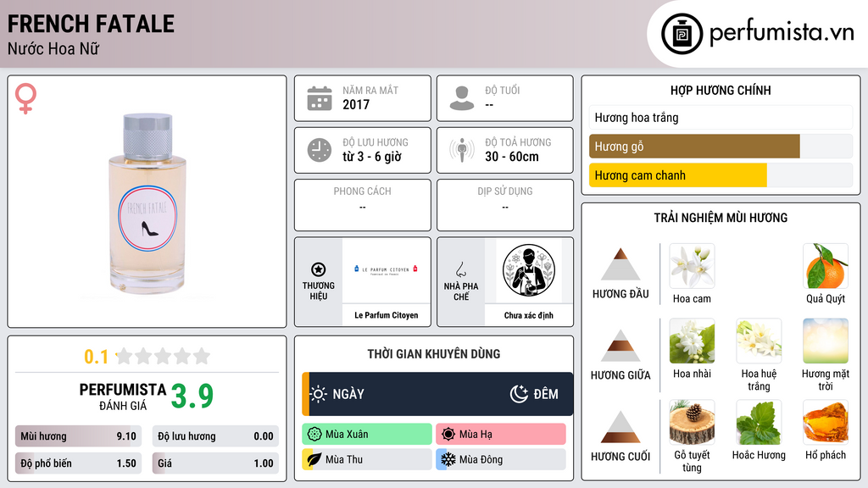Click the sun icon in Mùa Hạ
The image size is (868, 488).
pos(448,435)
